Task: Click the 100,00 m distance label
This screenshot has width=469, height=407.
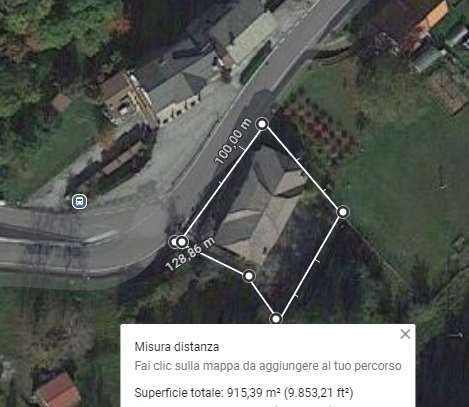Action: [x=233, y=142]
